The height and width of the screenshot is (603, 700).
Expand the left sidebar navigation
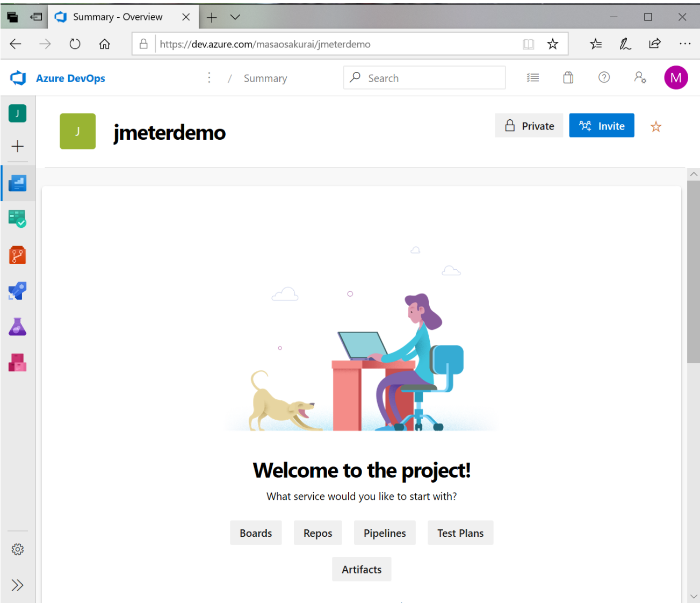coord(18,585)
